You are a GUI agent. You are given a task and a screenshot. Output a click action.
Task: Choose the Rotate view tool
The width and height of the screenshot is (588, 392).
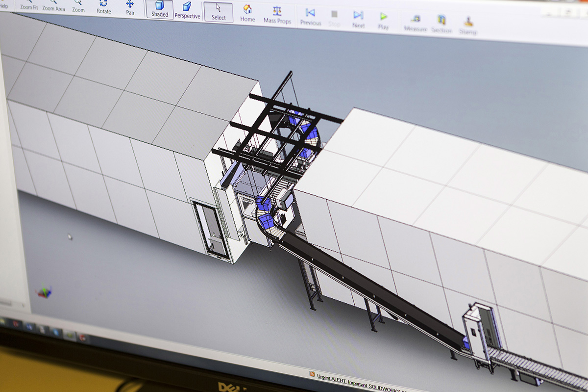104,7
